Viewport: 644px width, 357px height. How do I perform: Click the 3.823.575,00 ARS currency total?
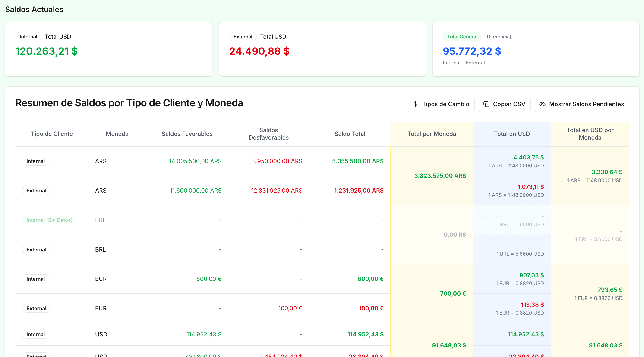pyautogui.click(x=440, y=176)
